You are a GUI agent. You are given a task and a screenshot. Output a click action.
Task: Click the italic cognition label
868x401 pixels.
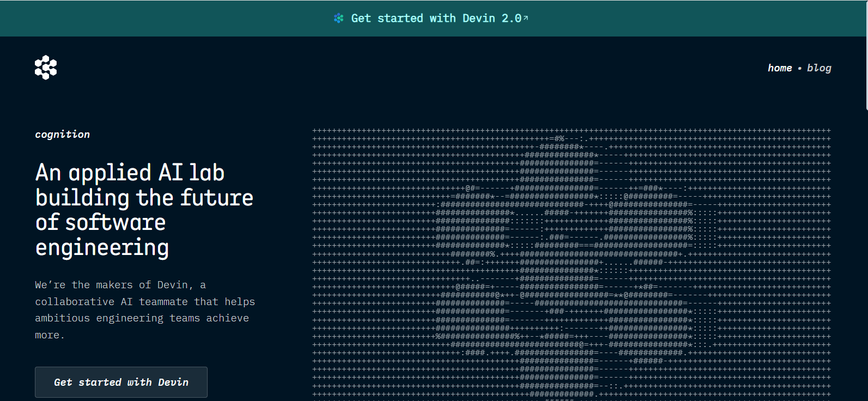click(x=62, y=135)
